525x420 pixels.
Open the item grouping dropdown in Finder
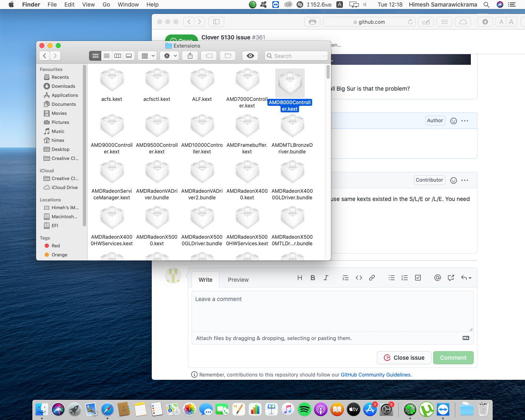pos(147,55)
